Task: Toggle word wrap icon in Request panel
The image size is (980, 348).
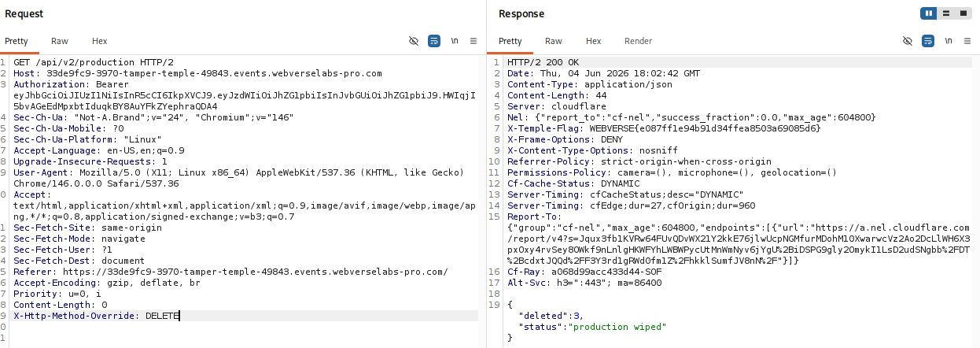Action: coord(434,41)
